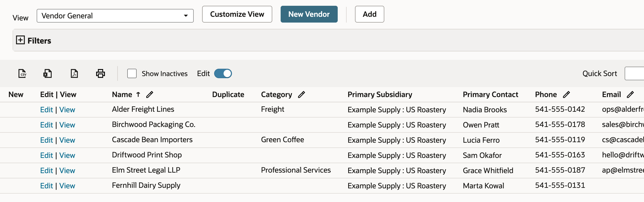This screenshot has width=644, height=202.
Task: Expand the Filters section
Action: point(20,40)
